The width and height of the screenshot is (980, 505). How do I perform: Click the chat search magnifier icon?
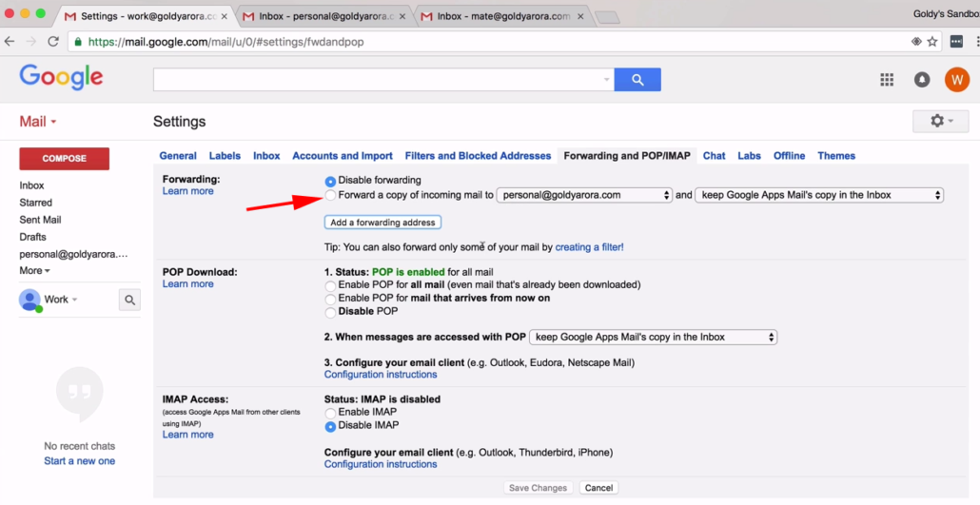coord(129,300)
